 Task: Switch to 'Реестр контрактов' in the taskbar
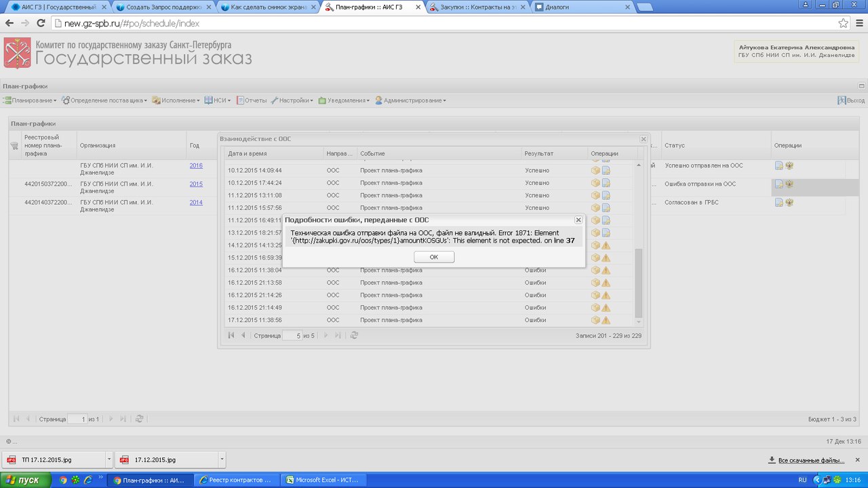(237, 480)
